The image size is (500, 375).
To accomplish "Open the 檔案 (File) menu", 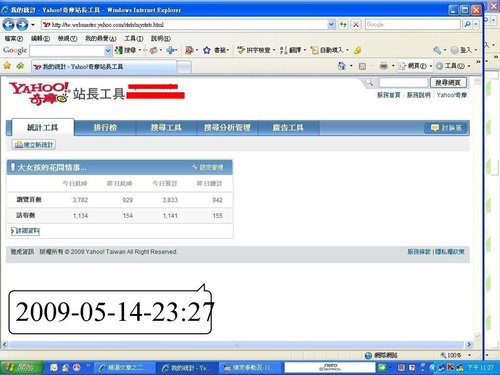I will 14,38.
